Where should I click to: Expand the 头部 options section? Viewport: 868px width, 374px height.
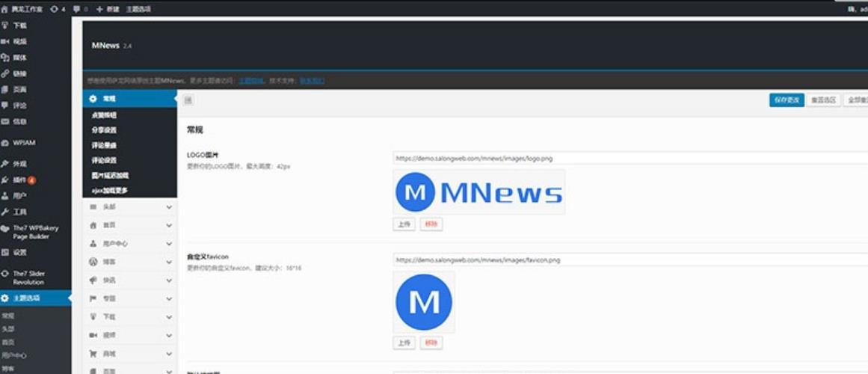169,207
